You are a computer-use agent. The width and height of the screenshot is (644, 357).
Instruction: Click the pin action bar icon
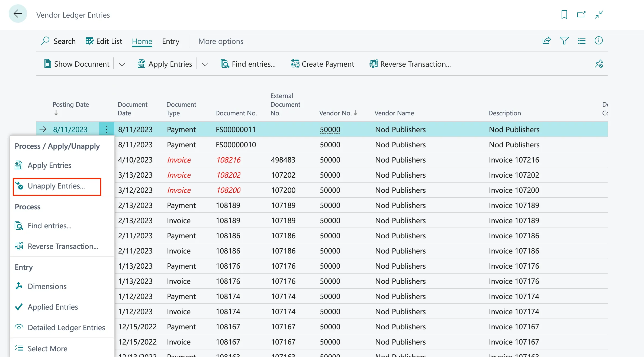click(x=599, y=64)
